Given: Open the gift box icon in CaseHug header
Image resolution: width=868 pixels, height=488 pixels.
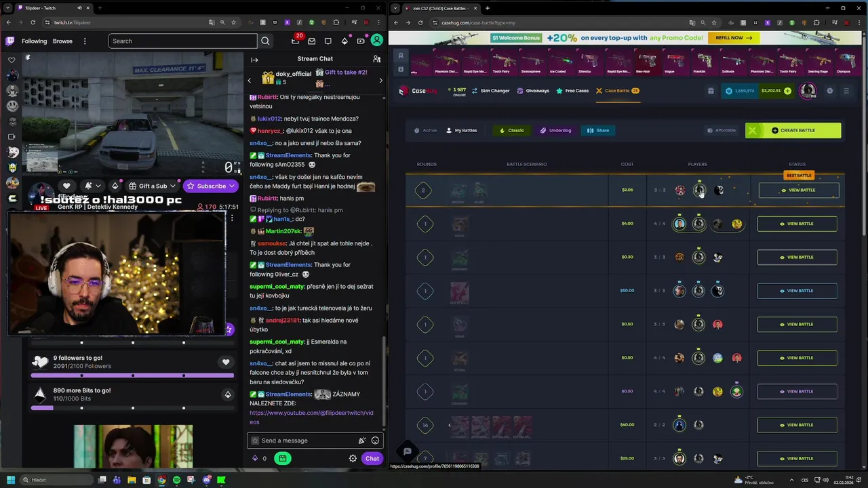Looking at the screenshot, I should [x=710, y=91].
